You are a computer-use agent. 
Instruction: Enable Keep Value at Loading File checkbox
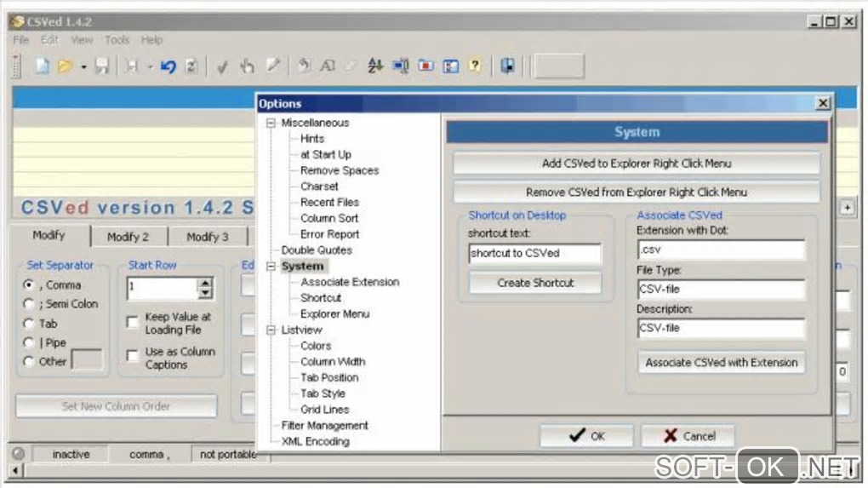(132, 322)
